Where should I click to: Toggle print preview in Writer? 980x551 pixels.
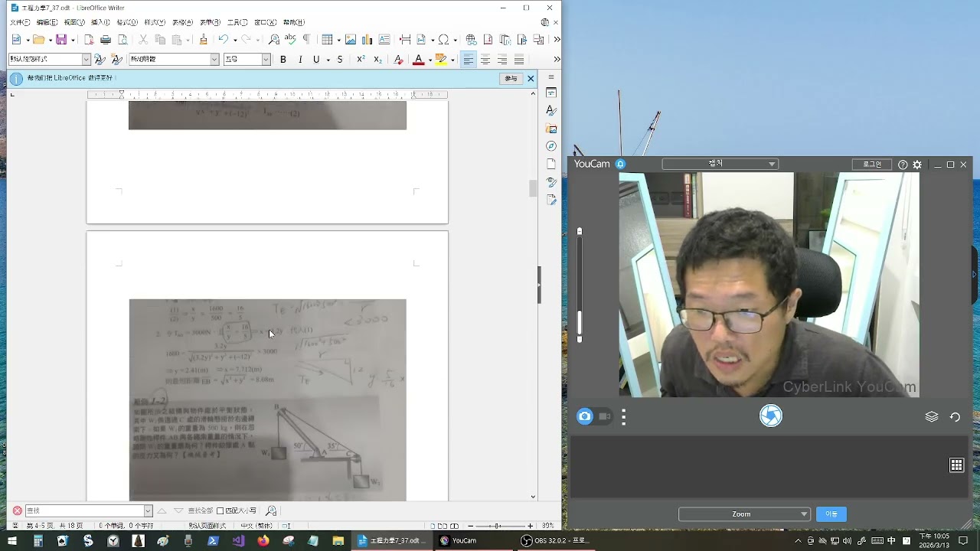[122, 40]
